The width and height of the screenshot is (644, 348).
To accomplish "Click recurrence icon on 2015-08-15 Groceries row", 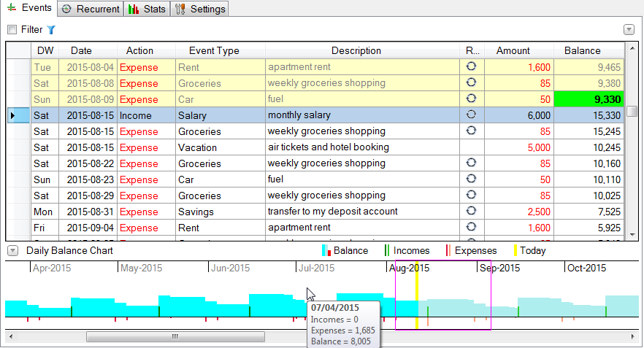I will pos(472,130).
